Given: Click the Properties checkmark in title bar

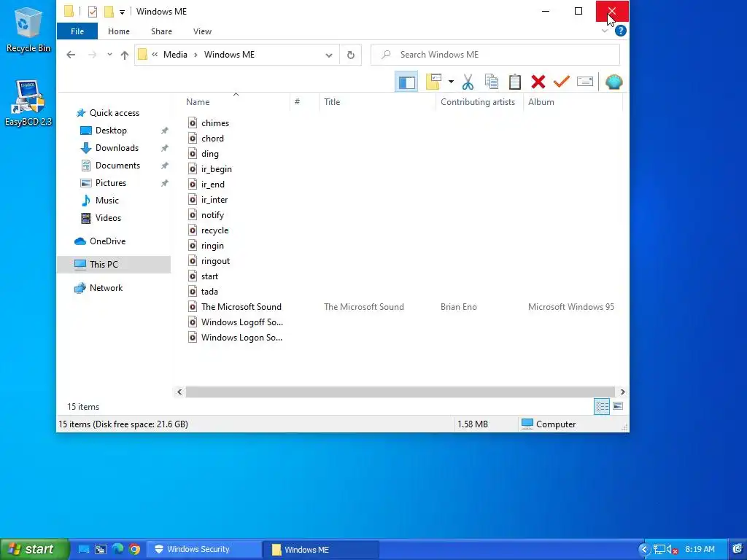Looking at the screenshot, I should point(93,12).
